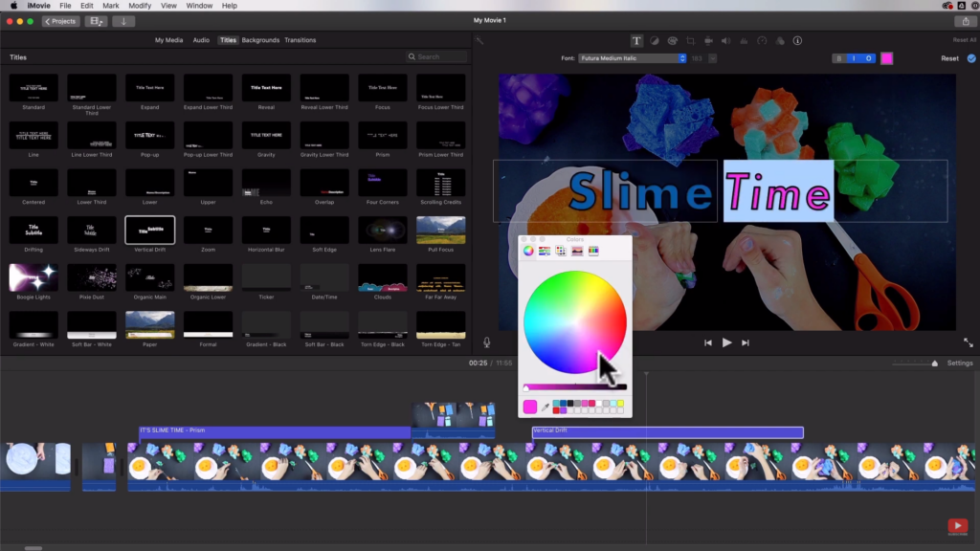Click the voiceover microphone icon
Screen dimensions: 980x551
[486, 342]
